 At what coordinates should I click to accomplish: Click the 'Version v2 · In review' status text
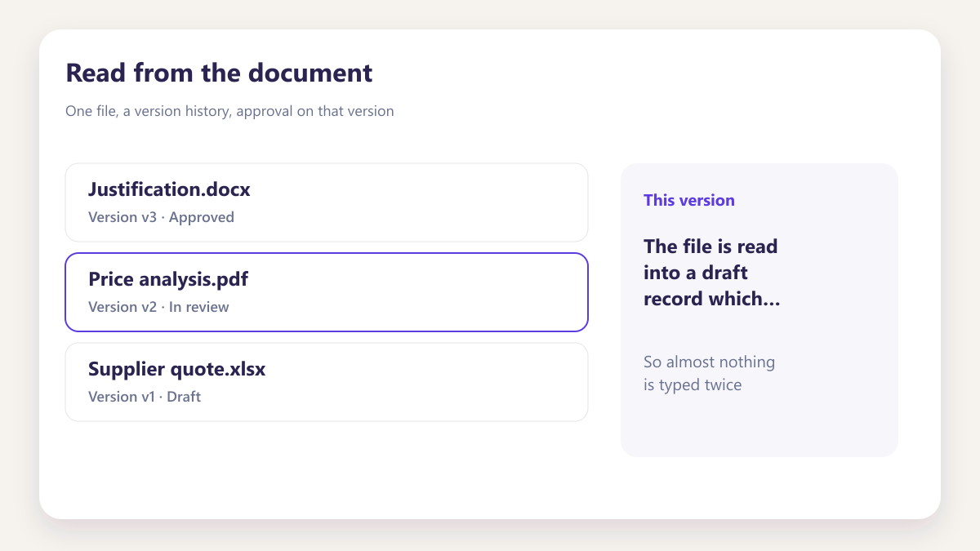158,307
